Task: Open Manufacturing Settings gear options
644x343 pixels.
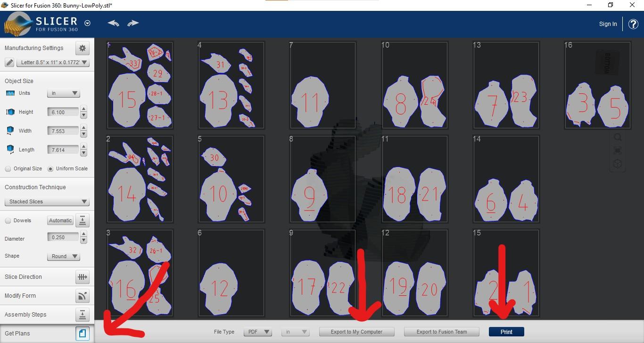Action: [x=83, y=48]
